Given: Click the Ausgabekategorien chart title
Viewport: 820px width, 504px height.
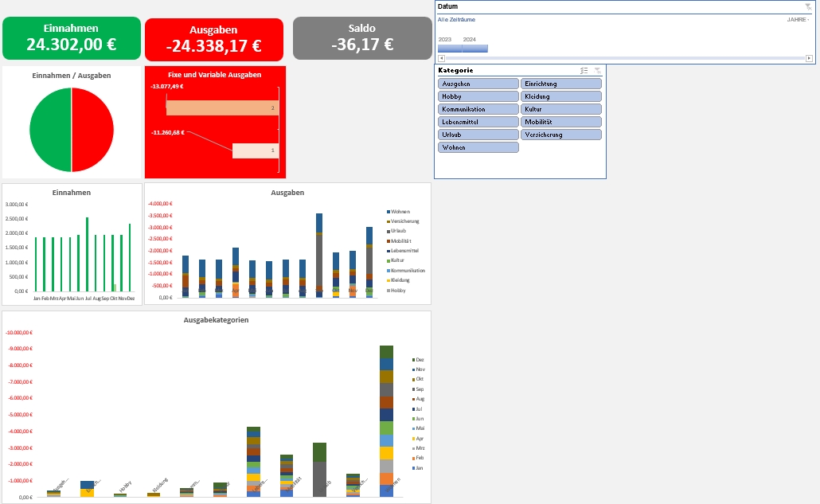Looking at the screenshot, I should click(x=216, y=320).
